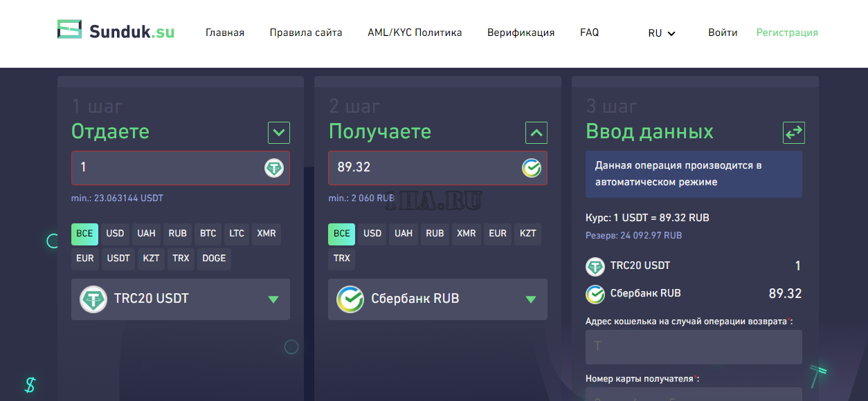Screen dimensions: 868x401
Task: Click the Tether icon in the give amount field
Action: 274,168
